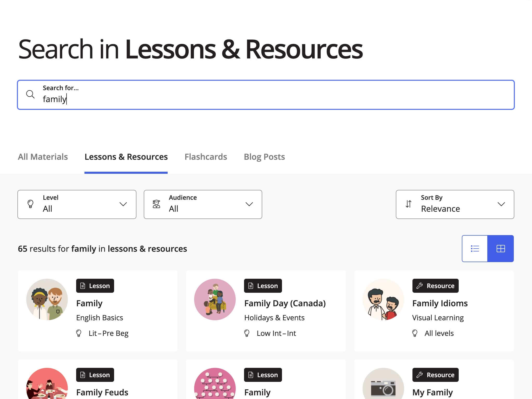Open the Audience dropdown
Viewport: 532px width, 399px height.
pyautogui.click(x=203, y=204)
